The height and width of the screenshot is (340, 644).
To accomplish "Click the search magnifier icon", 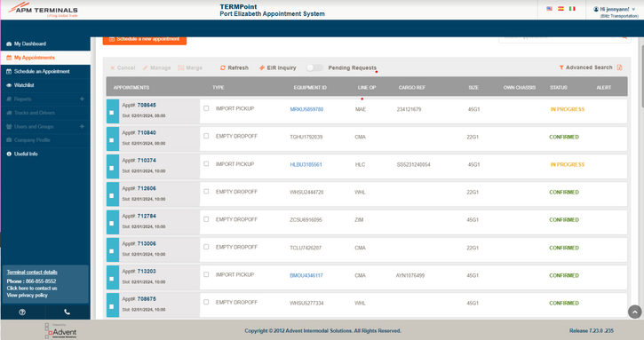I will (x=624, y=37).
